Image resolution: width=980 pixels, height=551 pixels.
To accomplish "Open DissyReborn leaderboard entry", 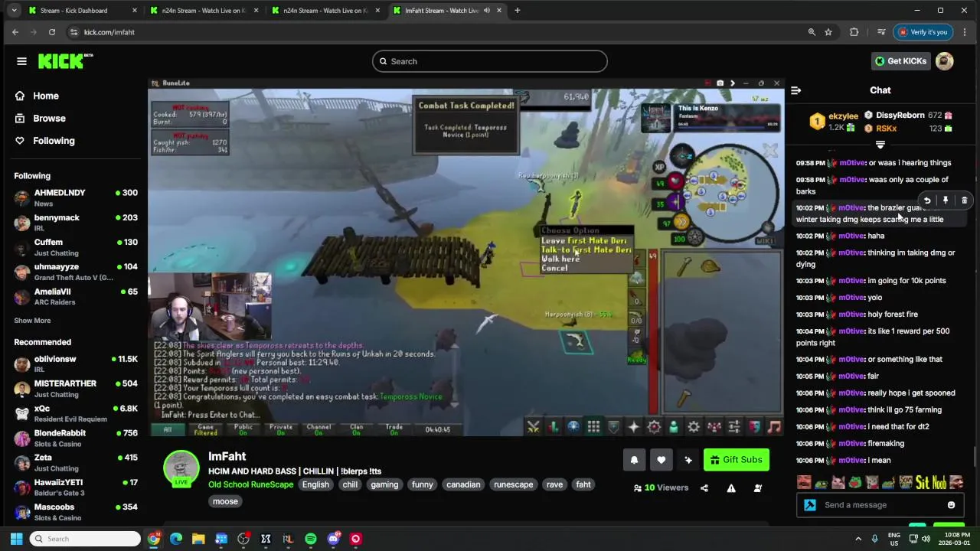I will 908,116.
